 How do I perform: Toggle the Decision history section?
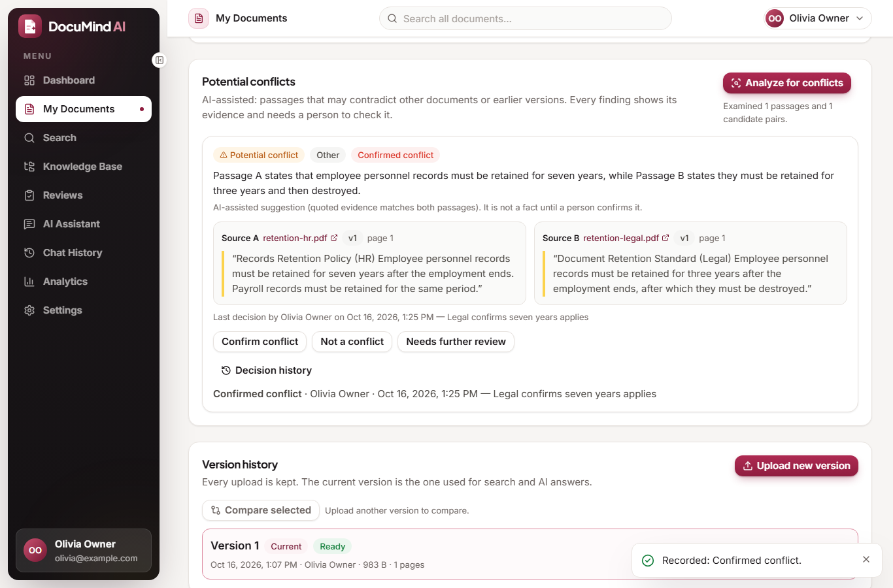266,370
